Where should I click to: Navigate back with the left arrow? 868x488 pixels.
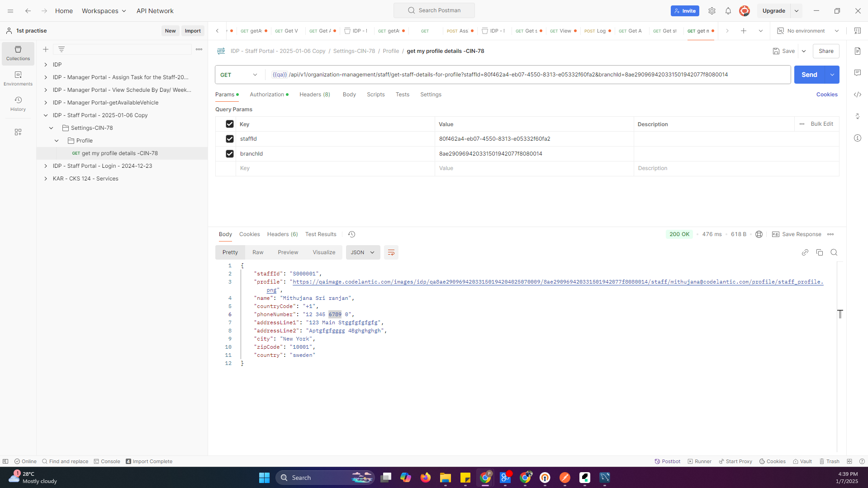pyautogui.click(x=28, y=11)
